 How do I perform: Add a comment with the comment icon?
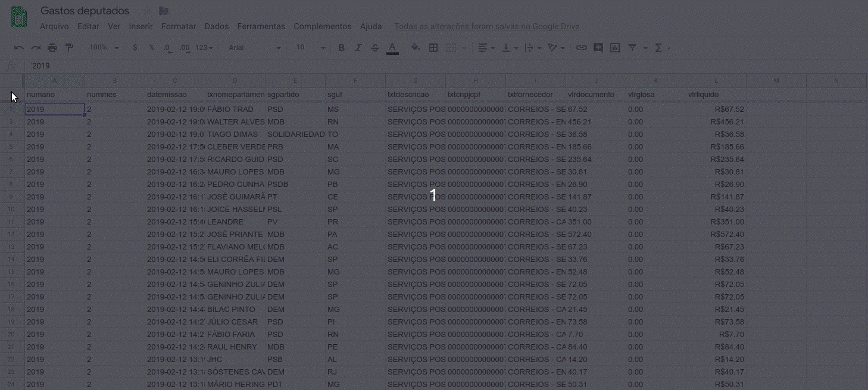(x=598, y=48)
